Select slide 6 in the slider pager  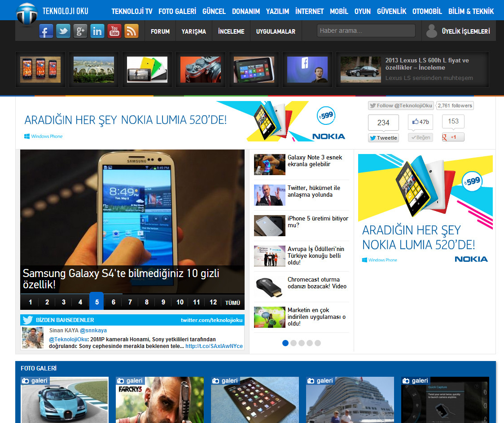(114, 302)
